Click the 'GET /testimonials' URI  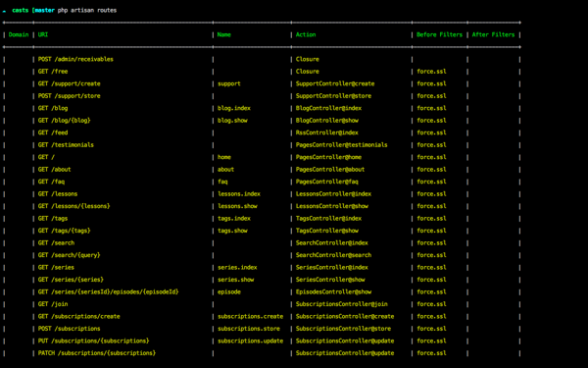coord(66,144)
